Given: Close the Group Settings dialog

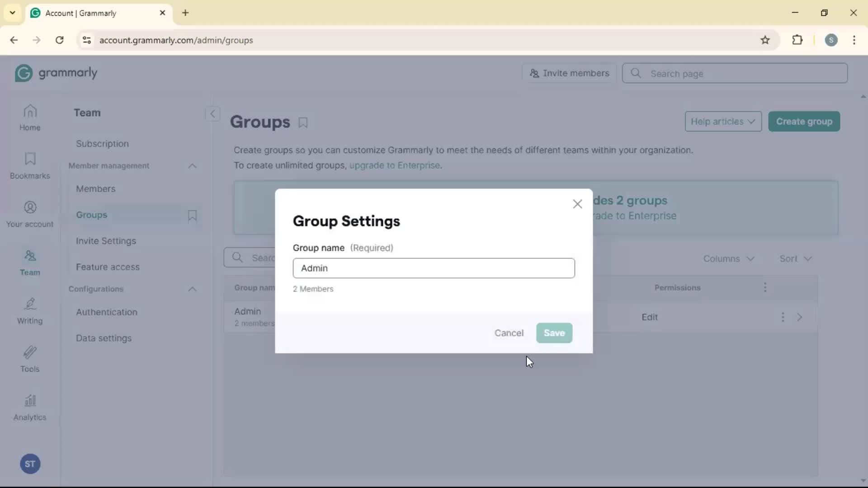Looking at the screenshot, I should 577,204.
